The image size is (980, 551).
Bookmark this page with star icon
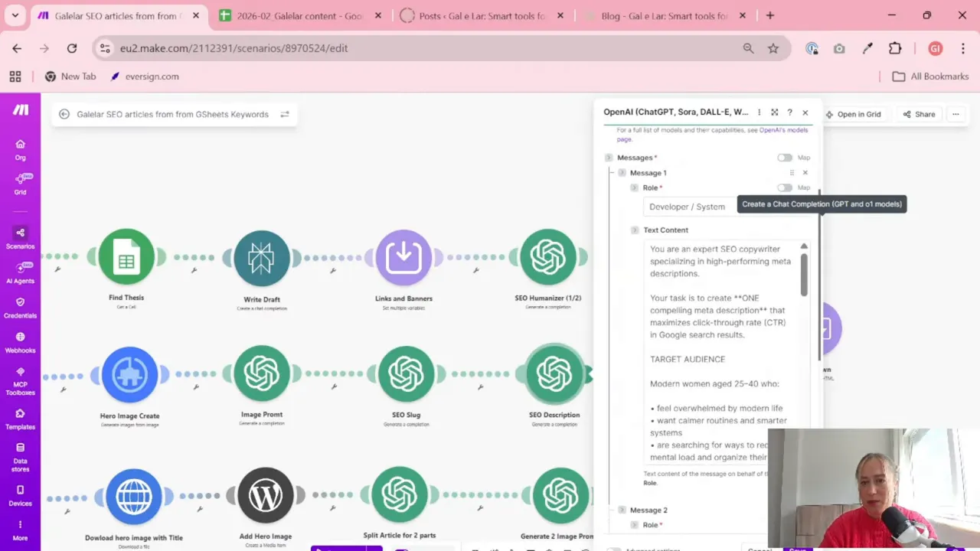point(773,48)
